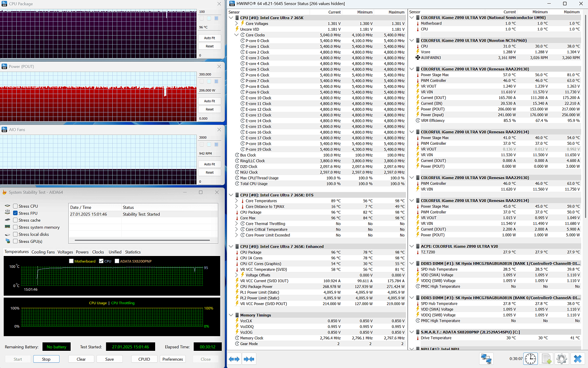Click the clock icon next to Bus Clock

click(x=237, y=155)
